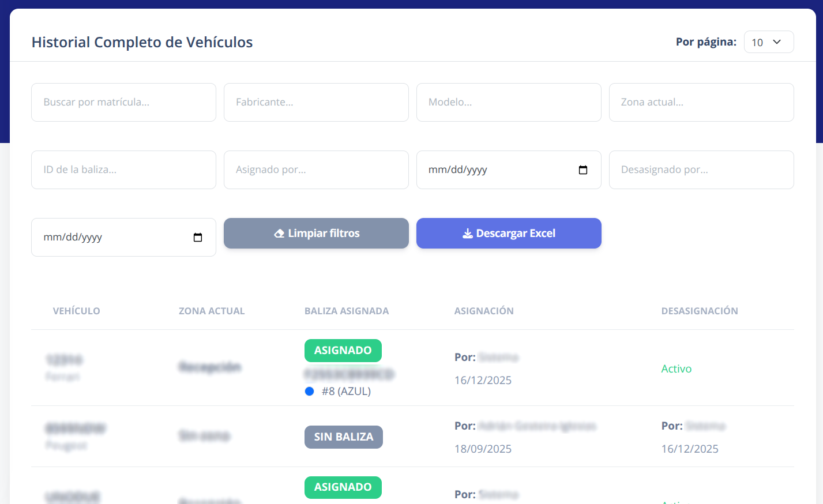Screen dimensions: 823x504
Task: Click the Buscar por matrícula search field
Action: [x=123, y=102]
